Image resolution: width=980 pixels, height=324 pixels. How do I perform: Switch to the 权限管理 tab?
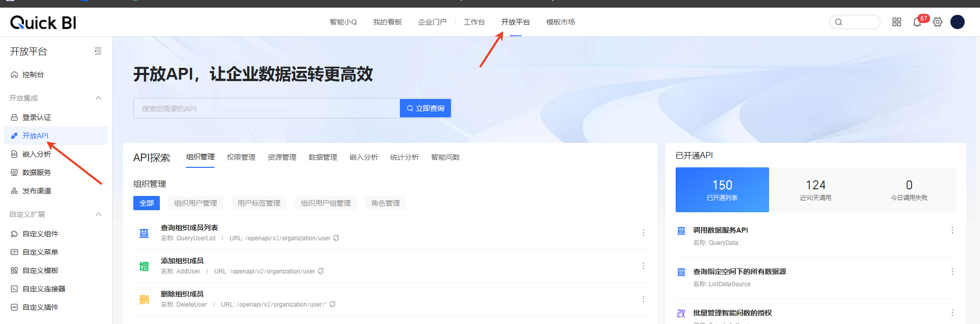pos(241,157)
